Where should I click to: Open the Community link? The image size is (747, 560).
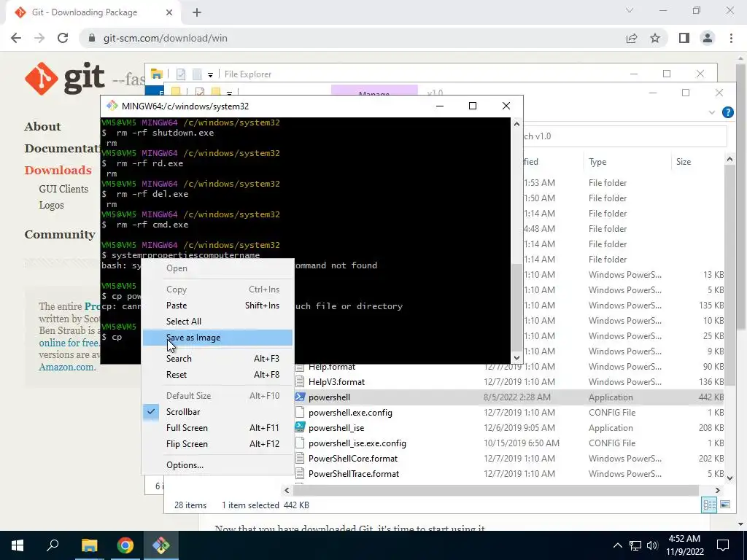(x=60, y=235)
